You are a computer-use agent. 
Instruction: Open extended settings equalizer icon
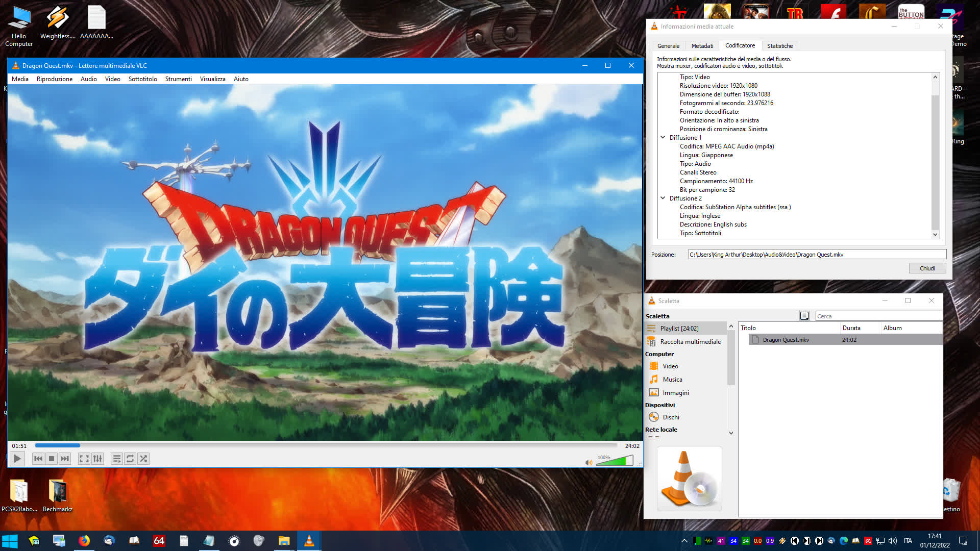(97, 459)
